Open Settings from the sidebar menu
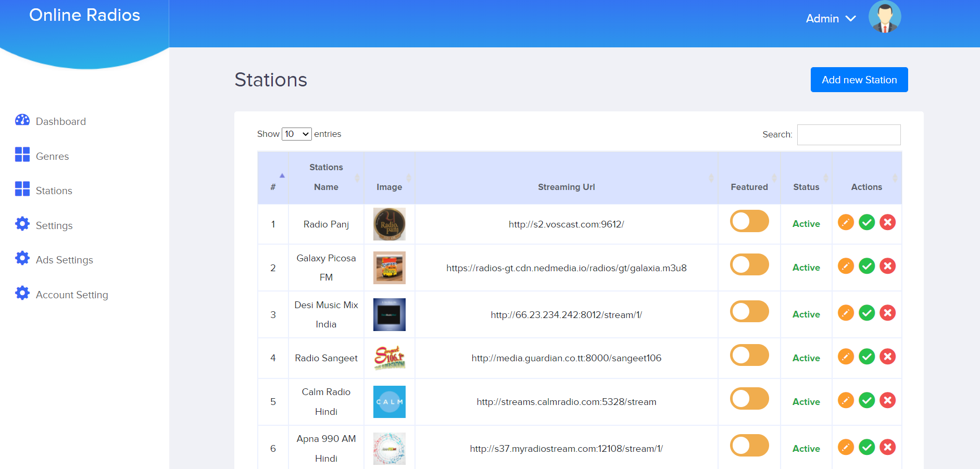Image resolution: width=980 pixels, height=469 pixels. (x=54, y=225)
